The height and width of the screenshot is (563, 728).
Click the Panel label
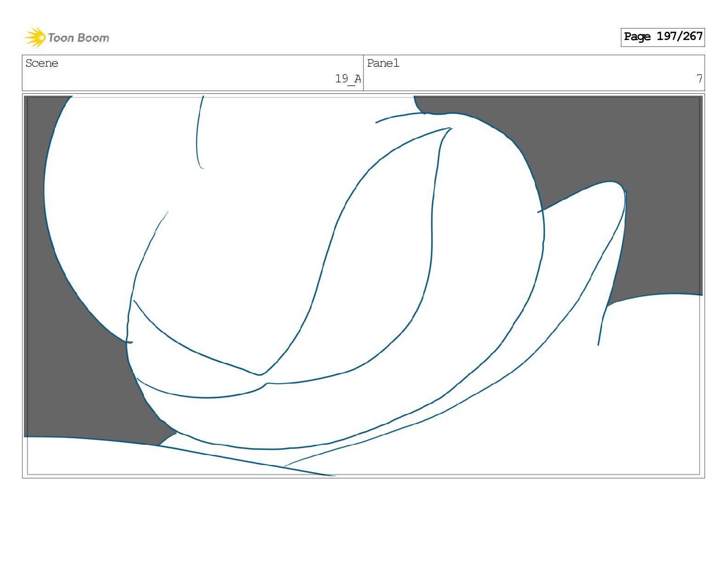point(383,63)
